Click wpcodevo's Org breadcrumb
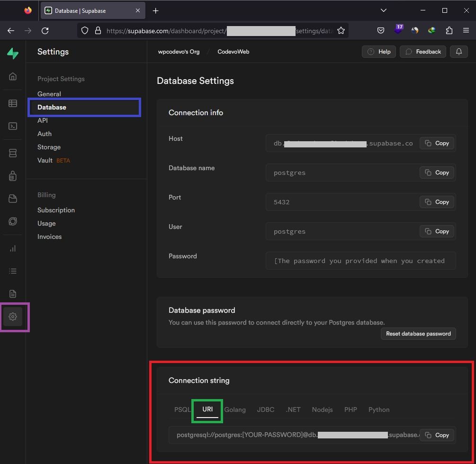The image size is (476, 464). [x=179, y=52]
